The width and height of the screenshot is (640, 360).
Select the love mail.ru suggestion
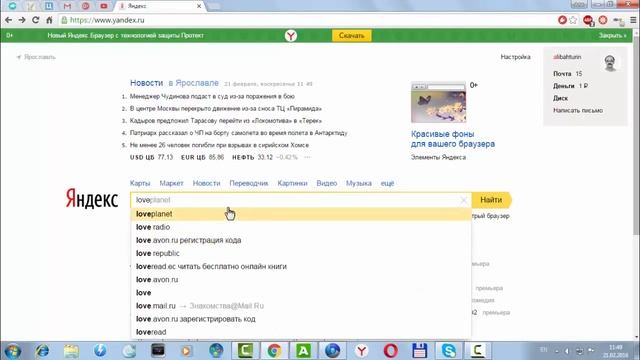[301, 306]
